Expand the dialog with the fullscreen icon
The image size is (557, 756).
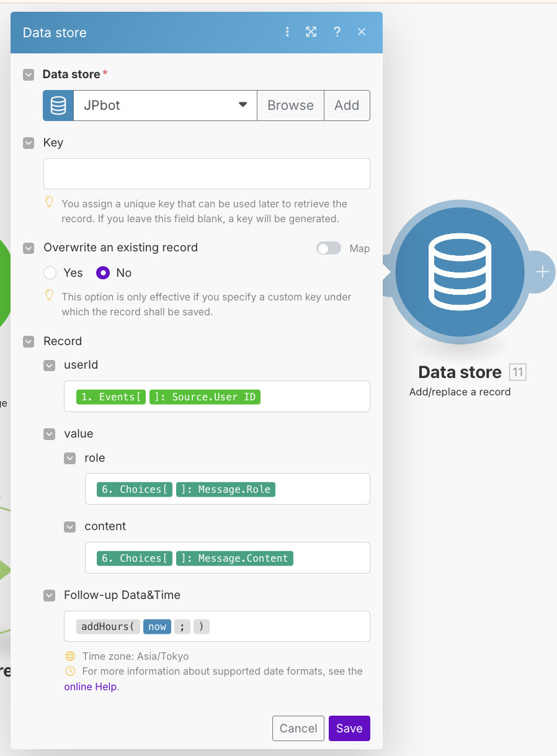[x=311, y=32]
